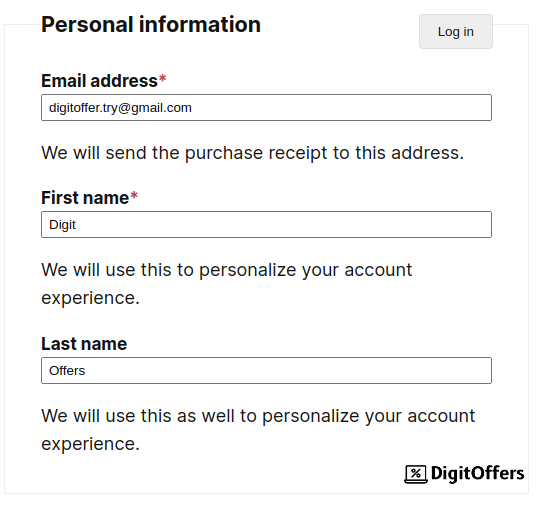
Task: Click the Log in button
Action: 456,32
